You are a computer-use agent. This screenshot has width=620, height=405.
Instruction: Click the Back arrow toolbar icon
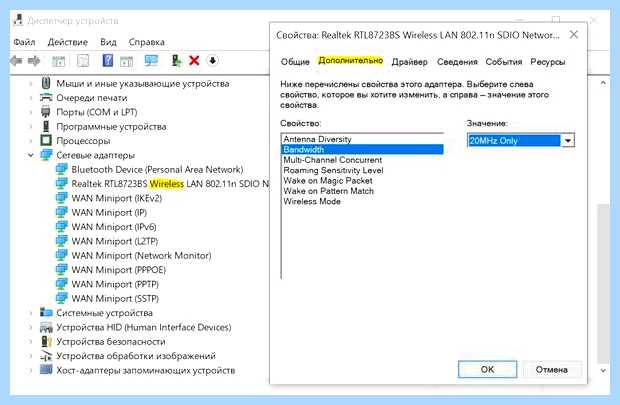coord(16,61)
